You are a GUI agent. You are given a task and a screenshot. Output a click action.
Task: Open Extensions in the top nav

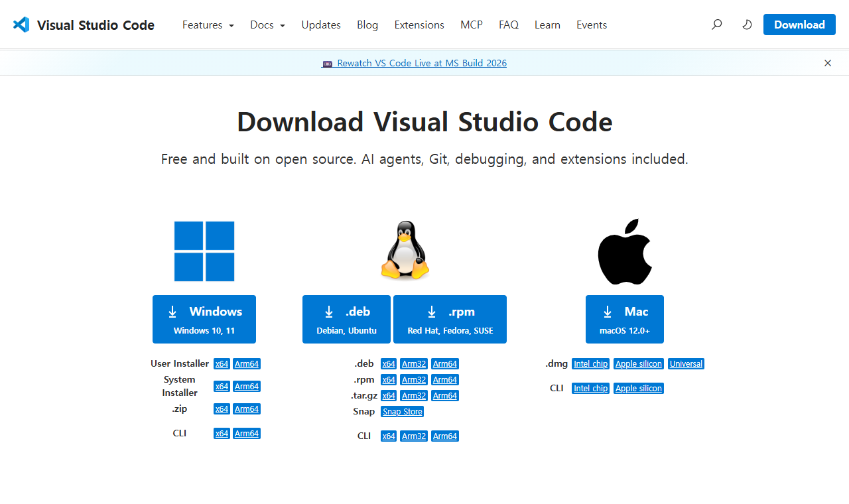419,25
